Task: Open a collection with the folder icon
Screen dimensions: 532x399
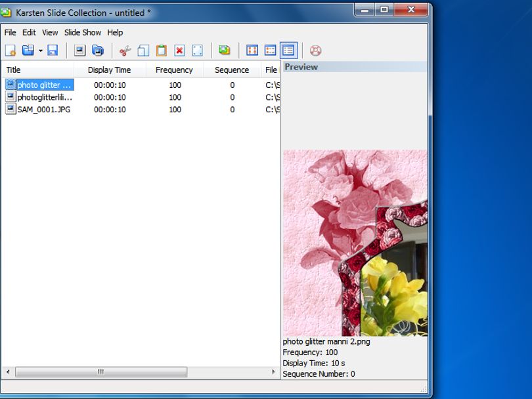Action: click(x=28, y=51)
